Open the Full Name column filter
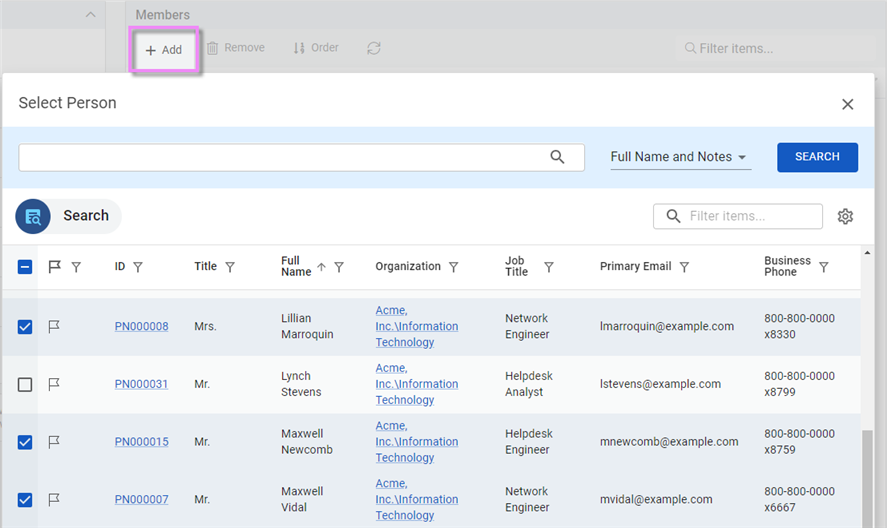 click(x=339, y=267)
